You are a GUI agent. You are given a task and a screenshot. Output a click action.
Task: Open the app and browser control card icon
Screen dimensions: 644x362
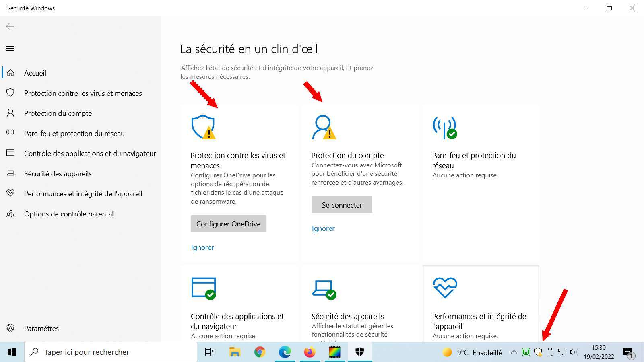(x=203, y=288)
